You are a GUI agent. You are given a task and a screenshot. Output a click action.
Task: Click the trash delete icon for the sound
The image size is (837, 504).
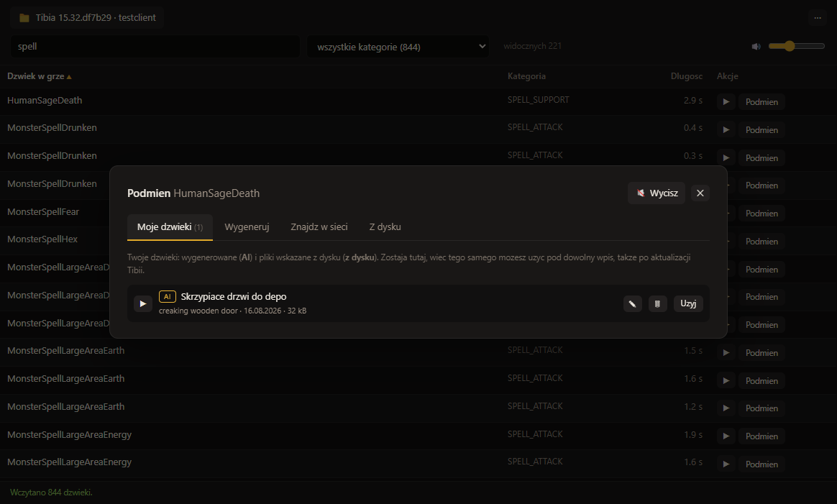click(658, 303)
